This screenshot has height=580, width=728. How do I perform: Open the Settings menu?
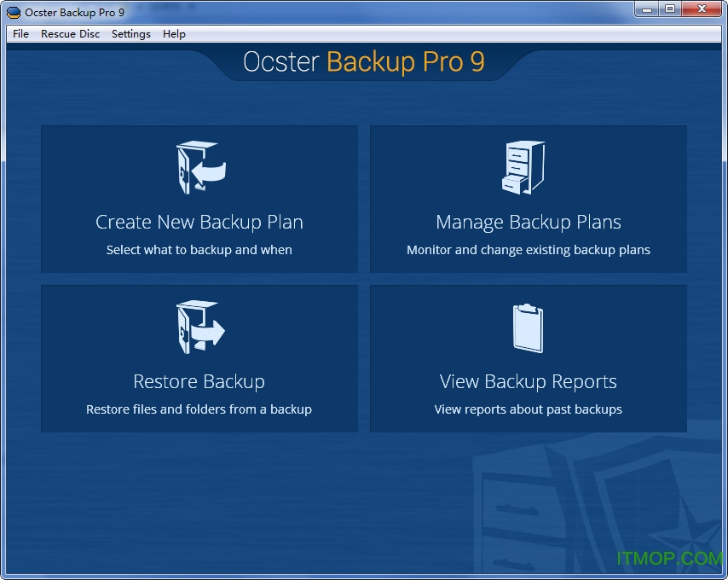131,34
